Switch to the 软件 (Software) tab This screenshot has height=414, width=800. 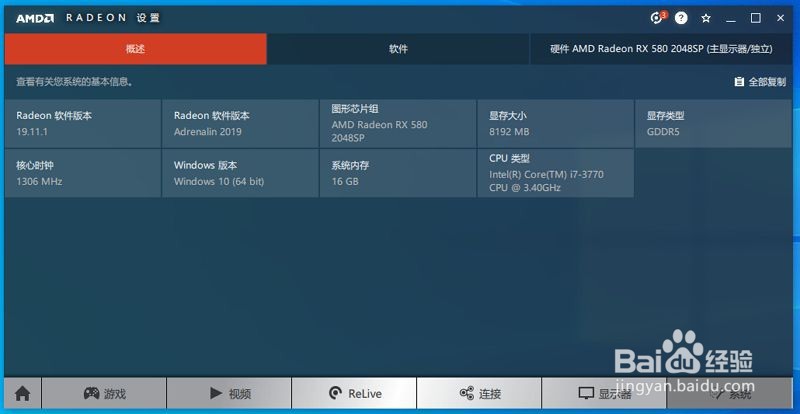(x=398, y=49)
